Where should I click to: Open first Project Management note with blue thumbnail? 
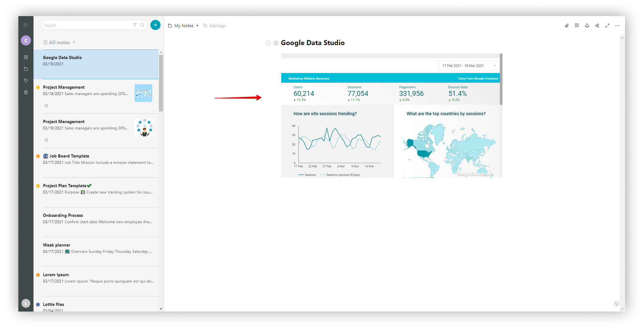click(96, 96)
